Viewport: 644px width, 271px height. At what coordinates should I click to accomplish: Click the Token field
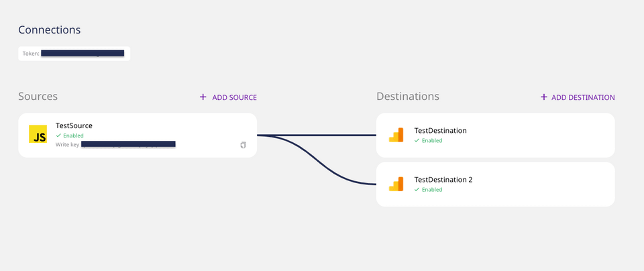[x=74, y=54]
